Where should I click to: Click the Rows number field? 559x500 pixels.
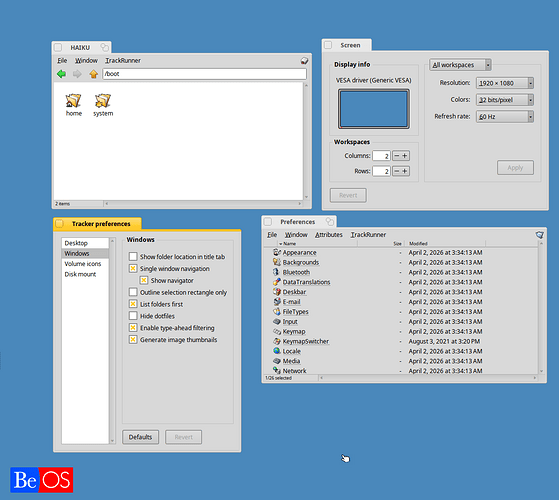[381, 171]
